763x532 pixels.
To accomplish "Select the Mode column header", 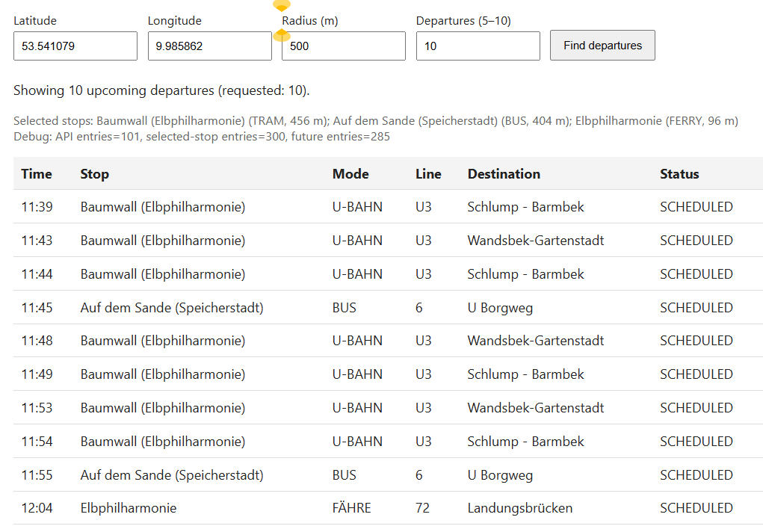I will point(350,174).
